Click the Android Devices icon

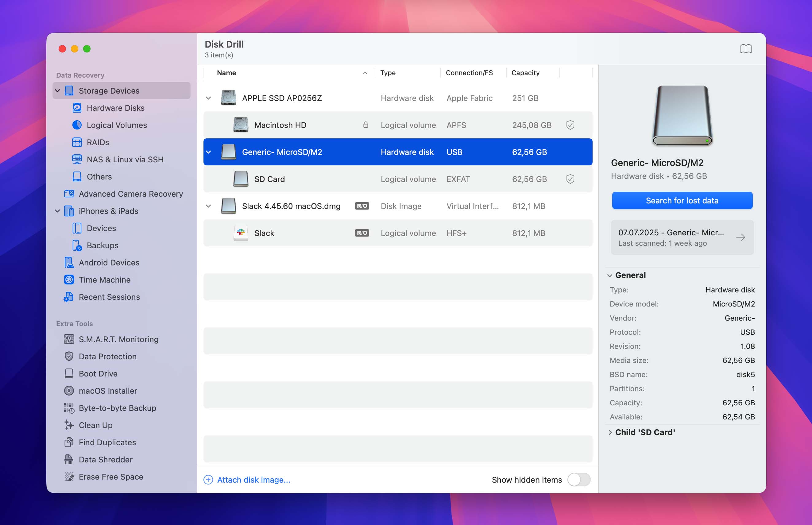tap(69, 263)
